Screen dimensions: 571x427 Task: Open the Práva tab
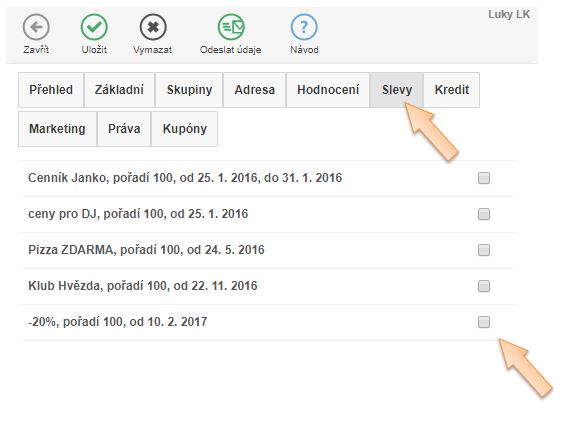coord(124,129)
